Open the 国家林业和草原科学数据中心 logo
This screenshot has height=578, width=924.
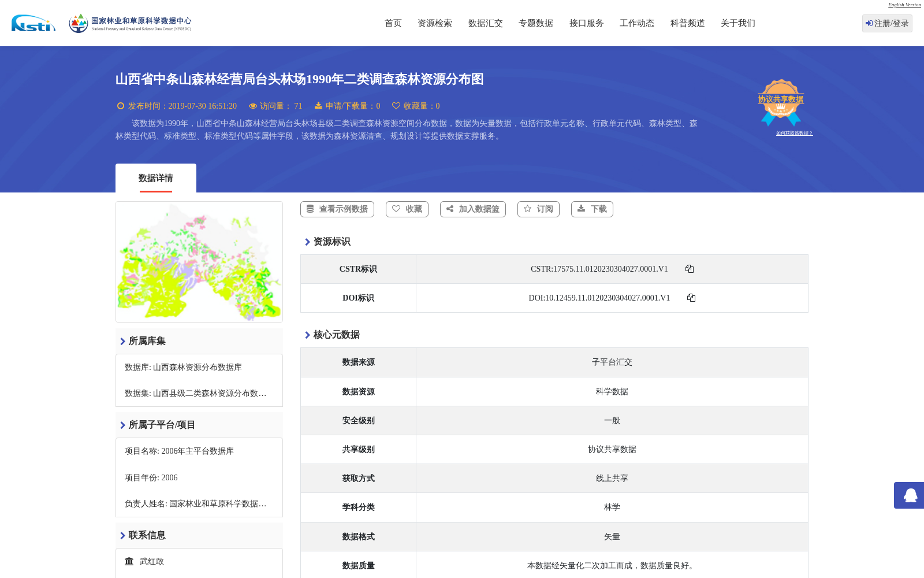tap(130, 23)
